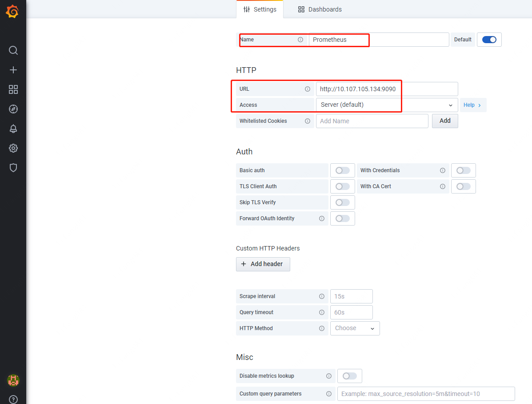This screenshot has height=404, width=532.
Task: Click the Custom HTTP Headers heading
Action: [268, 248]
